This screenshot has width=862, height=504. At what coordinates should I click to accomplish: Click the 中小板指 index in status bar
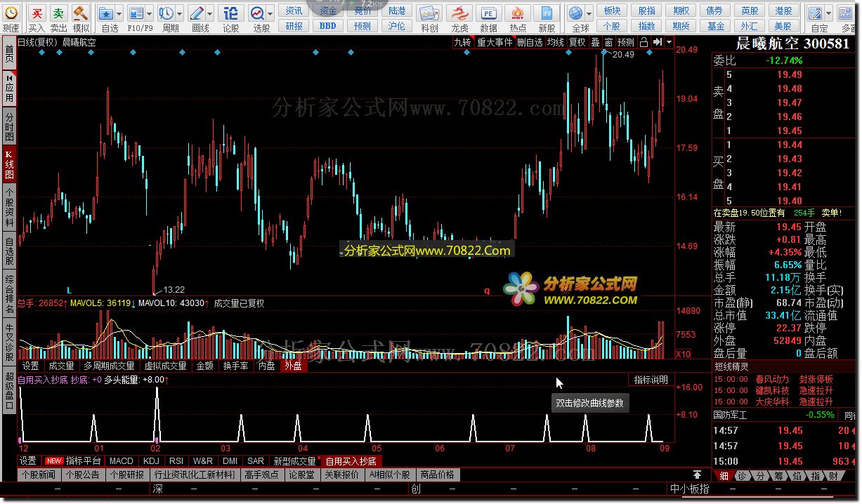[689, 489]
